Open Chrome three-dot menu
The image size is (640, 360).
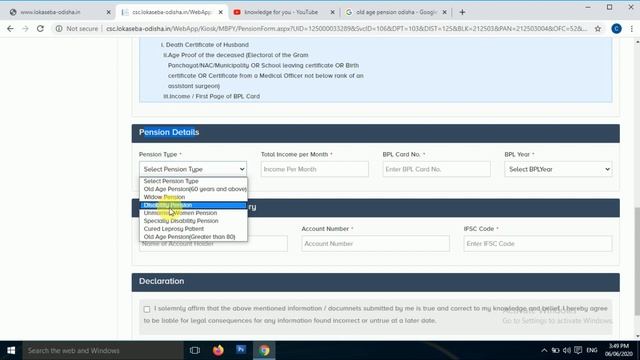point(631,29)
